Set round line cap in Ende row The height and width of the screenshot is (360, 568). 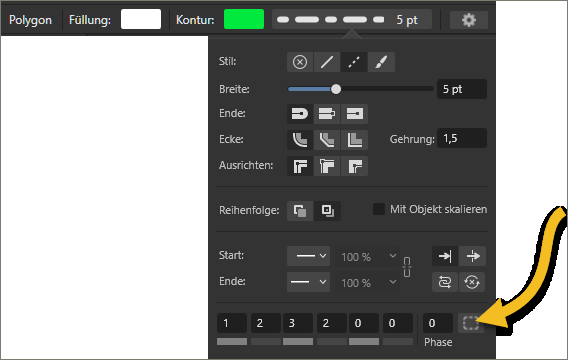click(x=300, y=114)
